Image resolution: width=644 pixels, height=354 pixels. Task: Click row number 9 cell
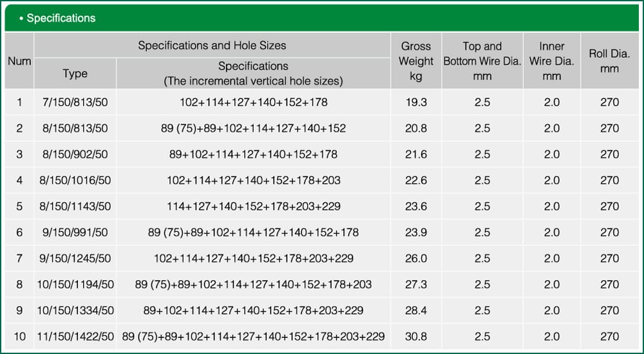[19, 310]
